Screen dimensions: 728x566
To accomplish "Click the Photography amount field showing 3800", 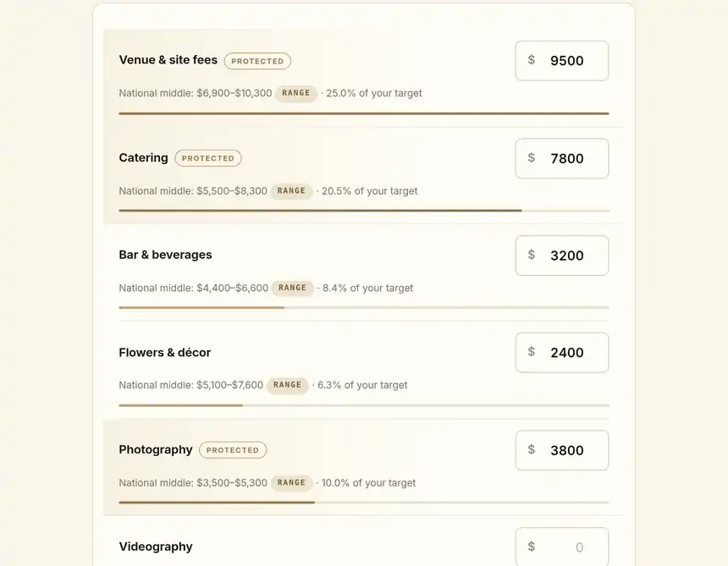I will click(562, 450).
